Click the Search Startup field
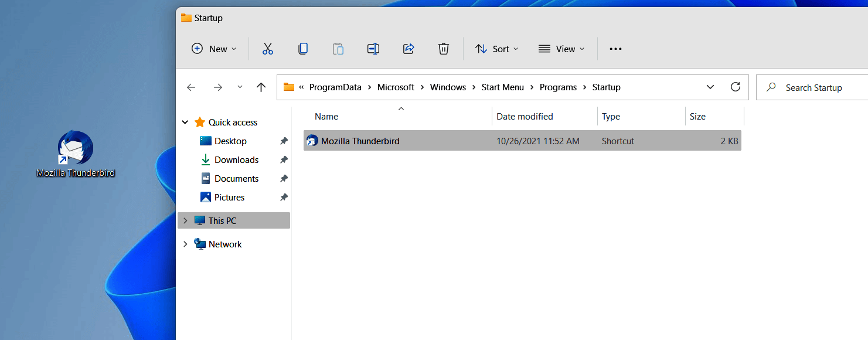The height and width of the screenshot is (340, 868). click(813, 87)
